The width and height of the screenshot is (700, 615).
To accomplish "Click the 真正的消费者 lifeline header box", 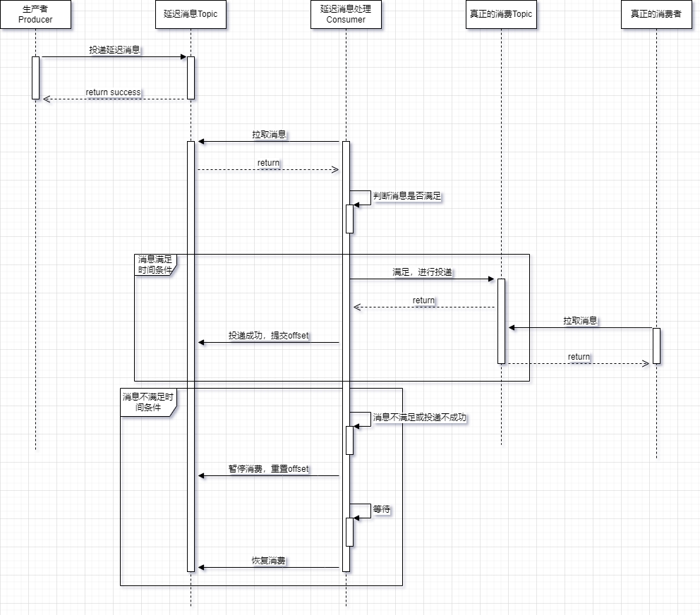I will click(656, 15).
